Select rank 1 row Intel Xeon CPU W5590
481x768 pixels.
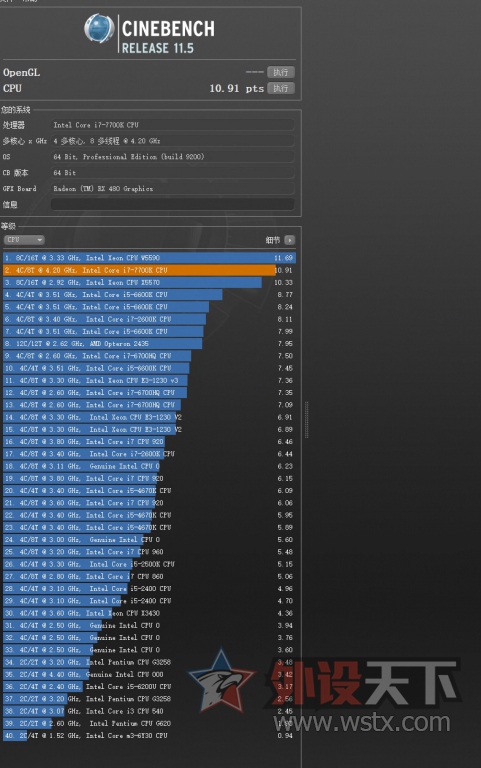point(149,258)
